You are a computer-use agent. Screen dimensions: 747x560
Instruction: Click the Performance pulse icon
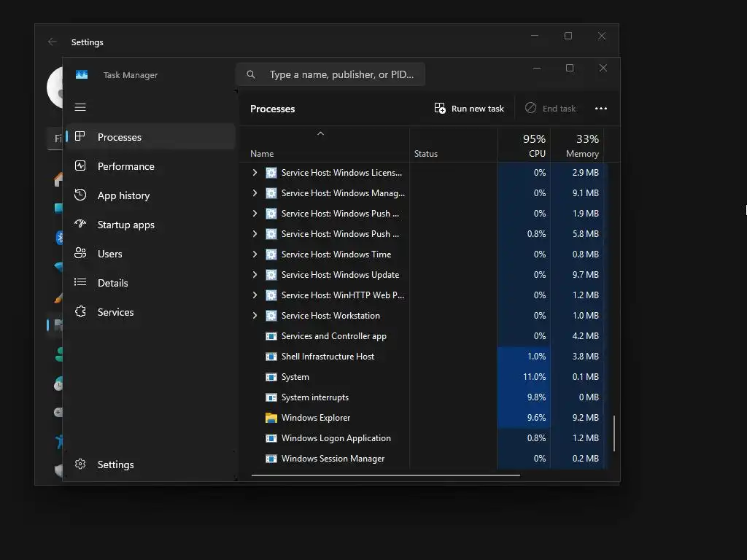[80, 166]
